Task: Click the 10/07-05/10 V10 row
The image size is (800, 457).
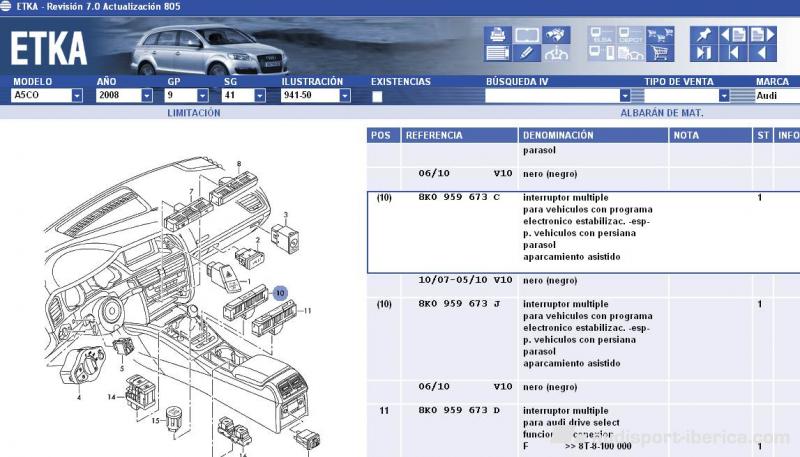Action: pos(584,286)
